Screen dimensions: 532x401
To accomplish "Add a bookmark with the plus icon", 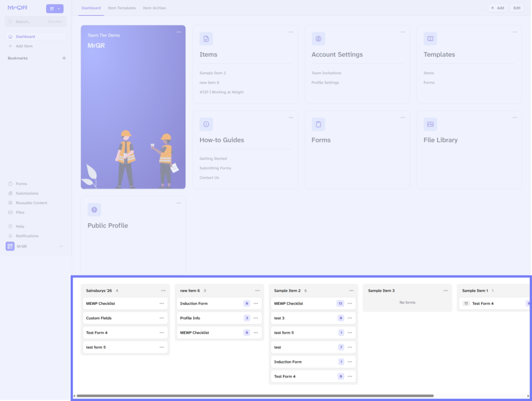I will pos(64,58).
